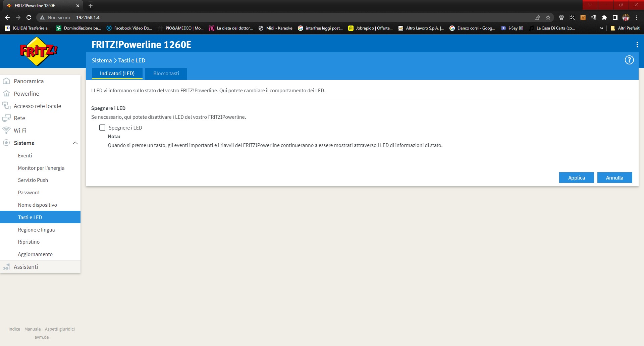The width and height of the screenshot is (644, 346).
Task: Select Tasti e LED menu item
Action: (40, 217)
